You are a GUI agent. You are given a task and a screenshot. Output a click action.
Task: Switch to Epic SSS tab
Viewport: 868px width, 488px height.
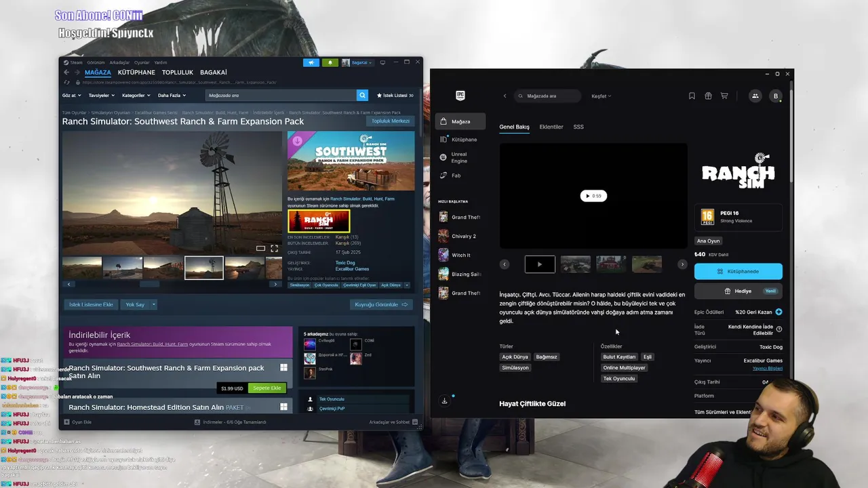click(578, 127)
